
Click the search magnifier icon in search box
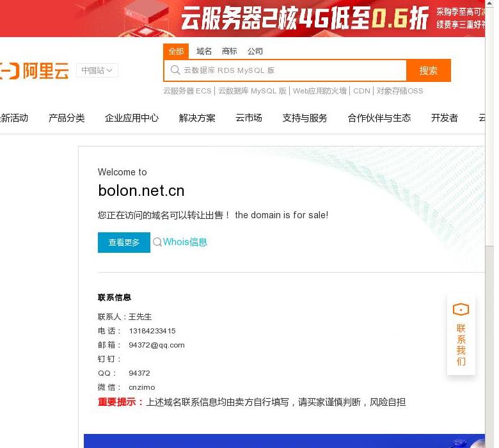click(175, 70)
